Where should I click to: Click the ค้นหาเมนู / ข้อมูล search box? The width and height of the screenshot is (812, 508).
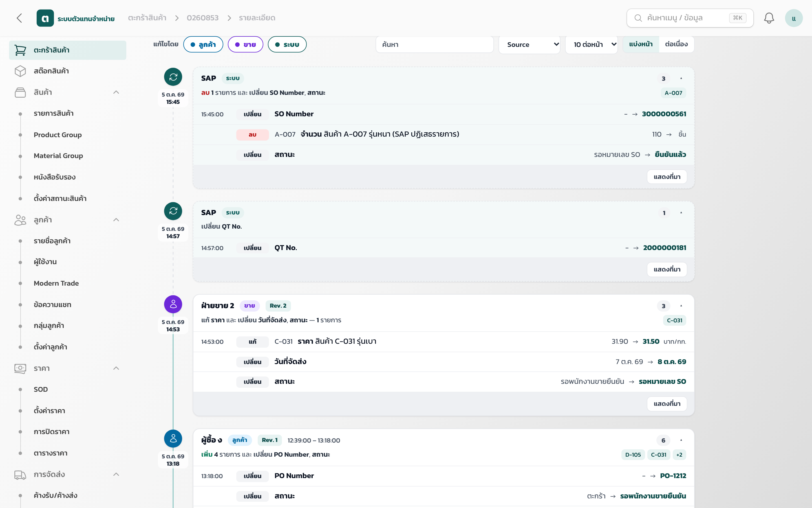coord(690,18)
